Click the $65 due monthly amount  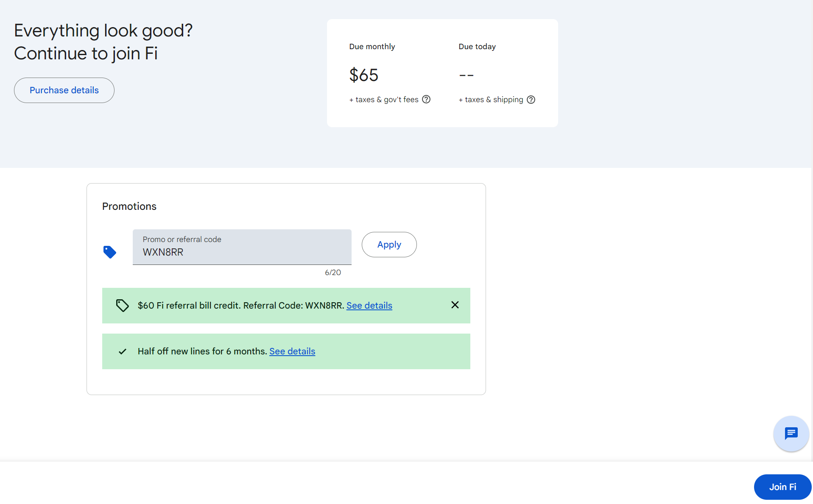(364, 75)
